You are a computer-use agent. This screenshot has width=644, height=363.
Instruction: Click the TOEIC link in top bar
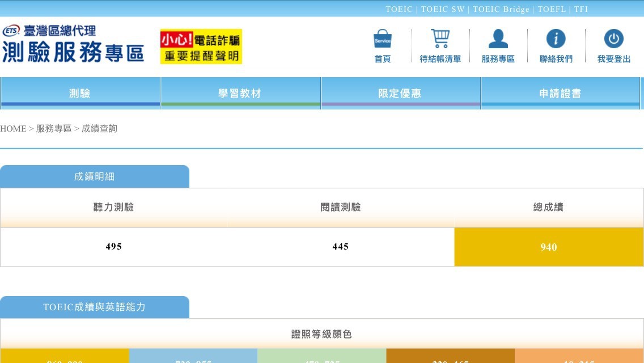click(399, 9)
